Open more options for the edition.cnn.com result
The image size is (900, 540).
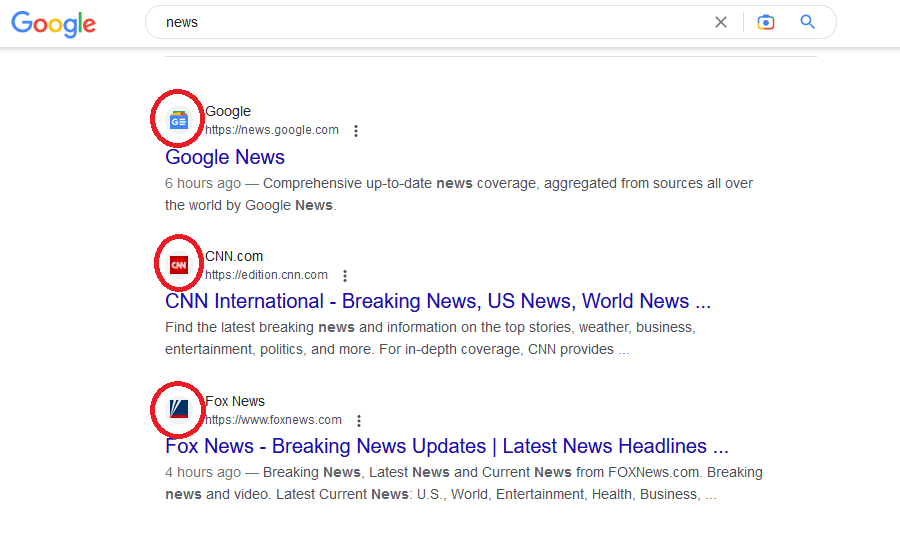pos(345,276)
